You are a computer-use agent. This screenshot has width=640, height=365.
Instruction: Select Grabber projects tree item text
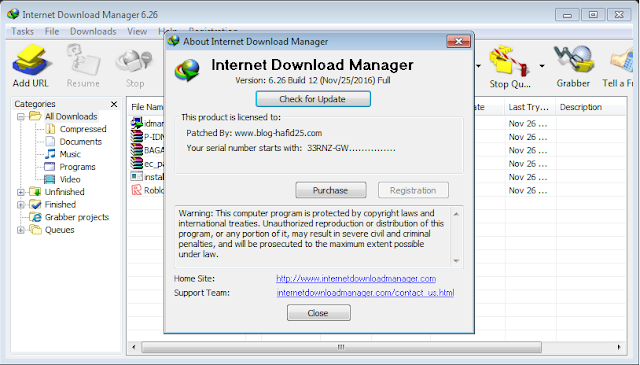[x=77, y=217]
